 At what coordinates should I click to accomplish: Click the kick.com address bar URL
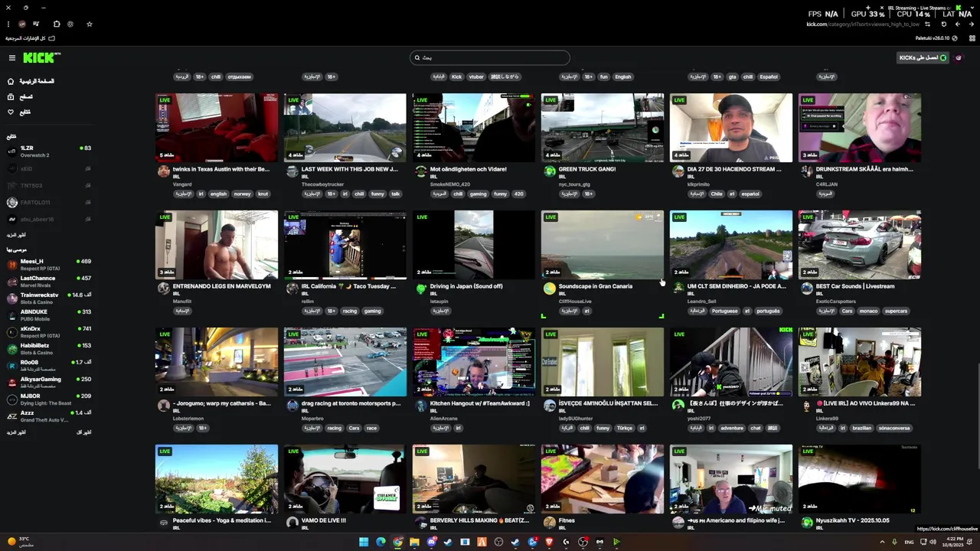pos(863,24)
